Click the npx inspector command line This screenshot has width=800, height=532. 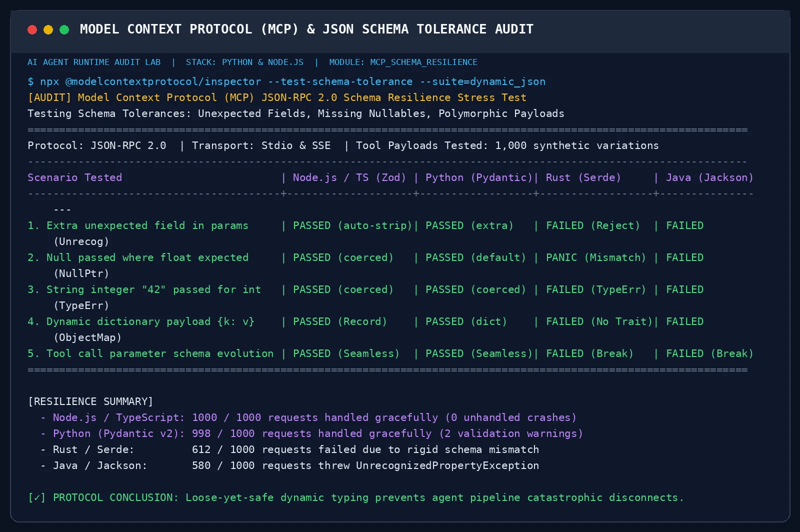pyautogui.click(x=286, y=81)
